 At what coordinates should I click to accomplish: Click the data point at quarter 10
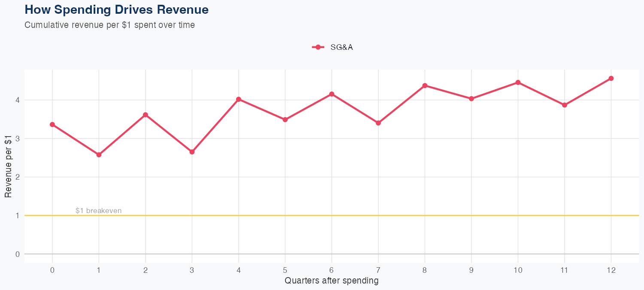(x=518, y=82)
